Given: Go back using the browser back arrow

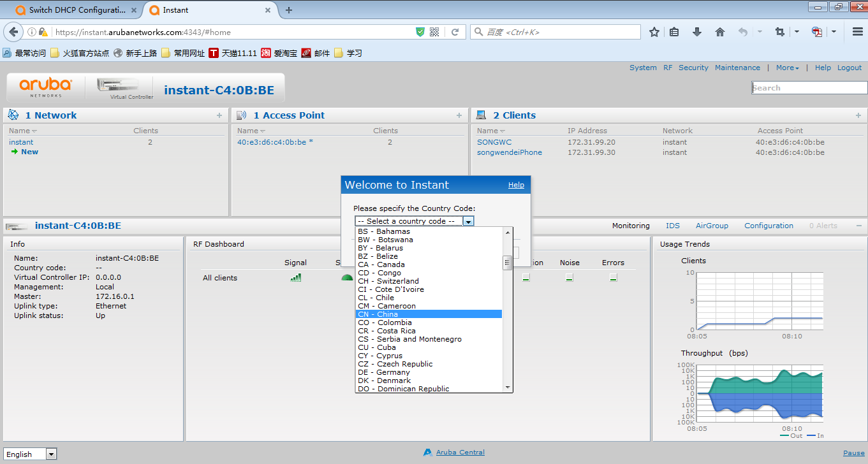Looking at the screenshot, I should pos(13,32).
